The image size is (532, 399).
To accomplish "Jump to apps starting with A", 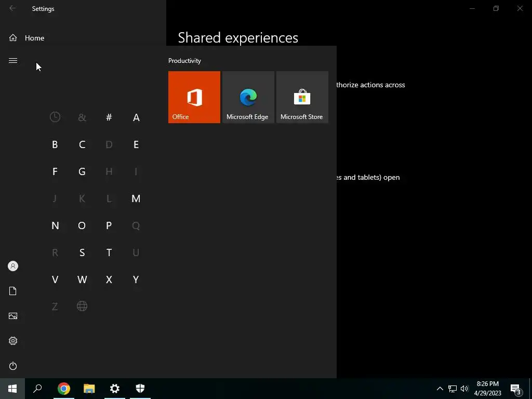I will [136, 117].
